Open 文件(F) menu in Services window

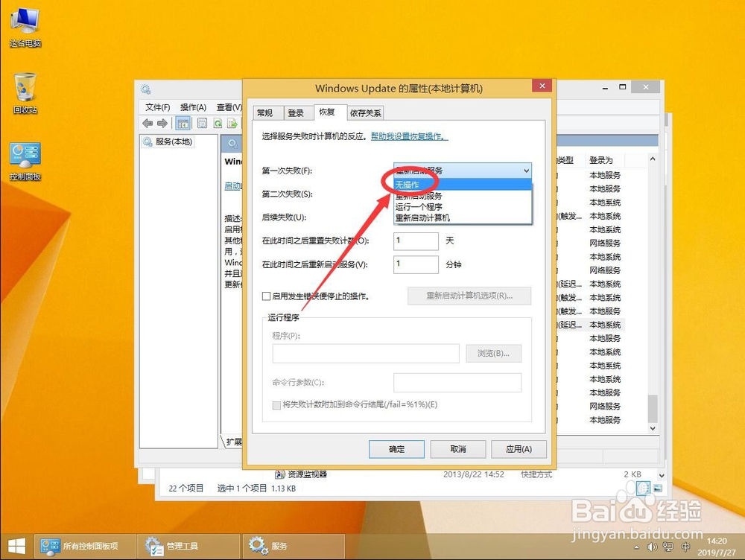158,107
